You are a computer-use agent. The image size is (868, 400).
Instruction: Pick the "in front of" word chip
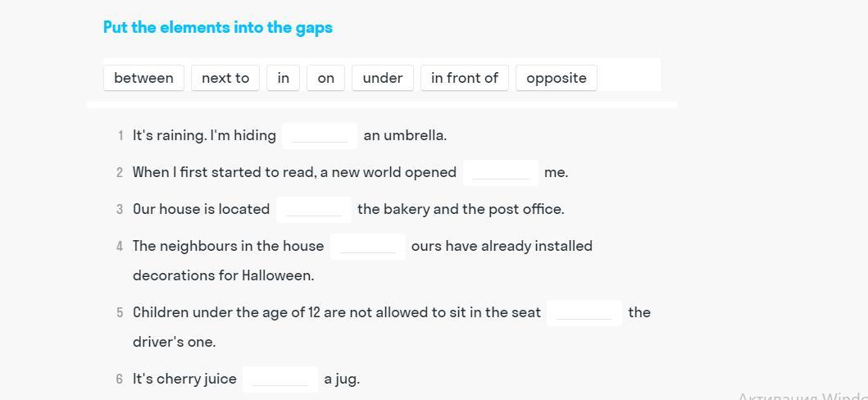tap(465, 78)
